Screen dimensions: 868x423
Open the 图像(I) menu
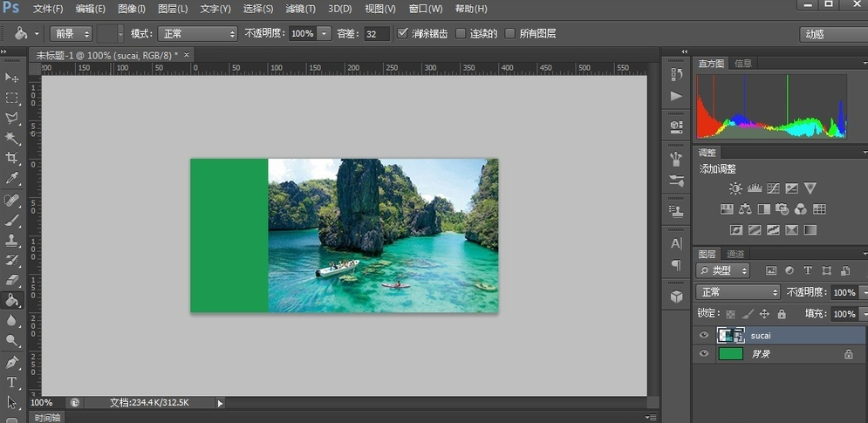point(132,9)
